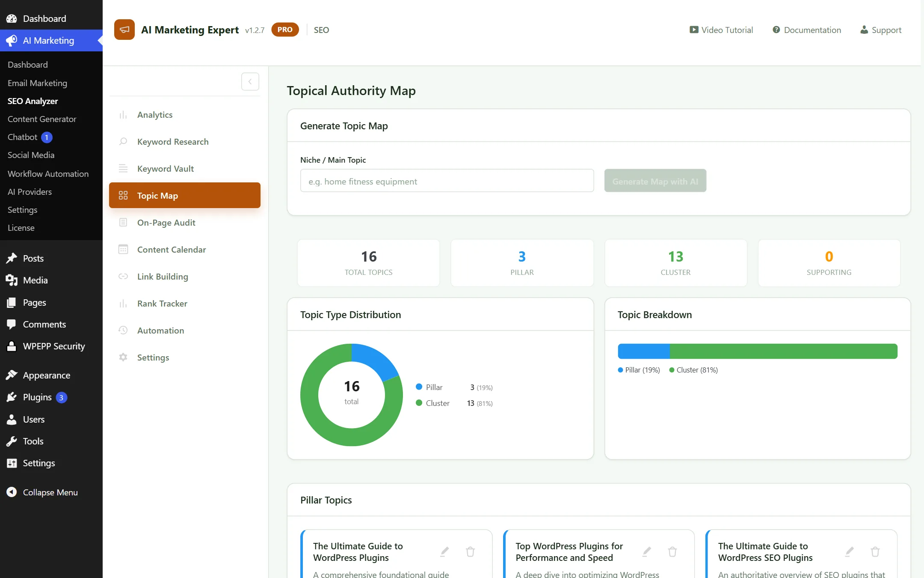Screen dimensions: 924x578
Task: Click Generate Map with AI button
Action: [655, 181]
